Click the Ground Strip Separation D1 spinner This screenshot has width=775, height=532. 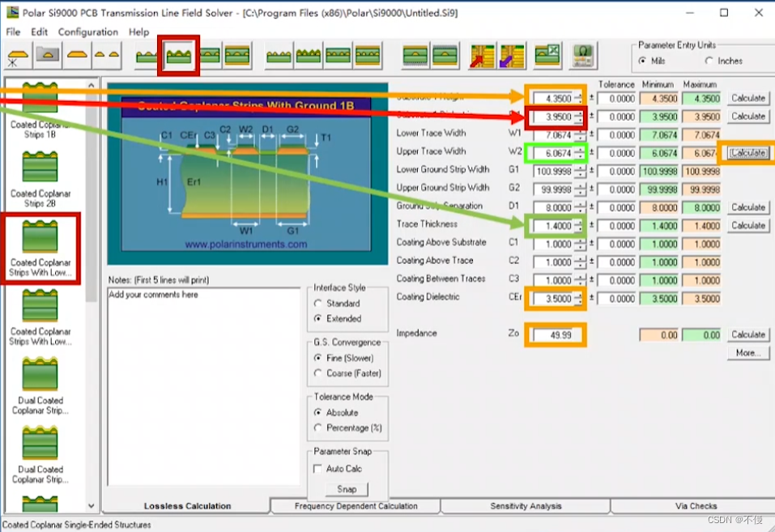[x=579, y=207]
